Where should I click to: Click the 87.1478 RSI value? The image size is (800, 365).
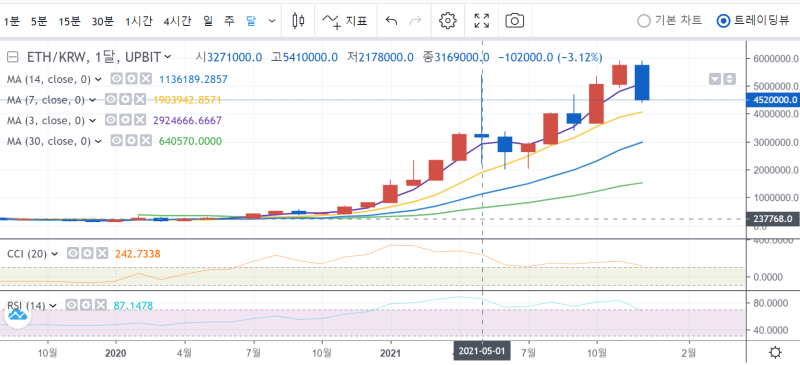click(133, 306)
